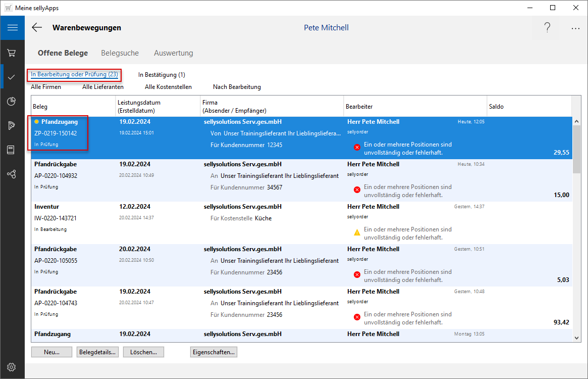Screen dimensions: 588x379
Task: Open the Nach Bearbeitung sort filter
Action: (237, 87)
